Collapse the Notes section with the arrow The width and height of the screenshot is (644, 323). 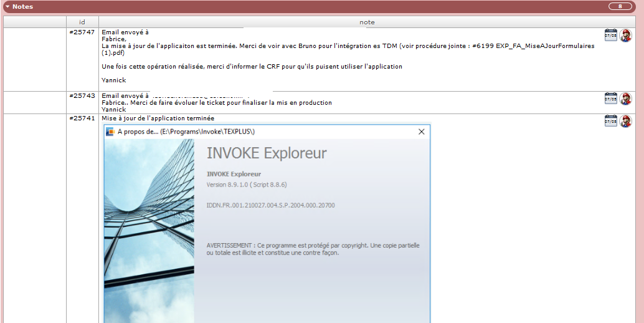click(7, 7)
